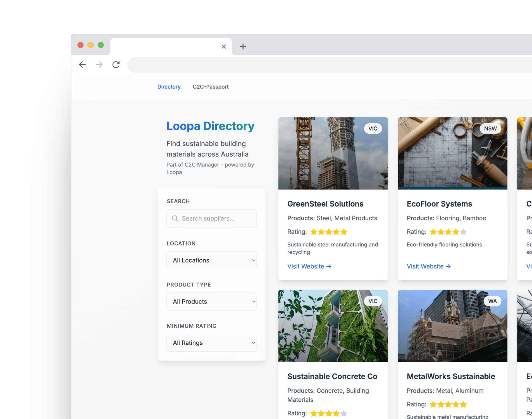Screen dimensions: 532x419
Task: Click the WA badge on MetalWorks card
Action: pyautogui.click(x=492, y=301)
